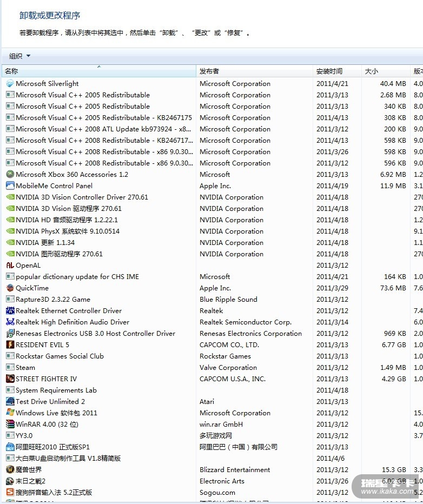Screen dimensions: 423x504
Task: Click the Test Drive Unlimited 2 icon
Action: click(x=10, y=401)
